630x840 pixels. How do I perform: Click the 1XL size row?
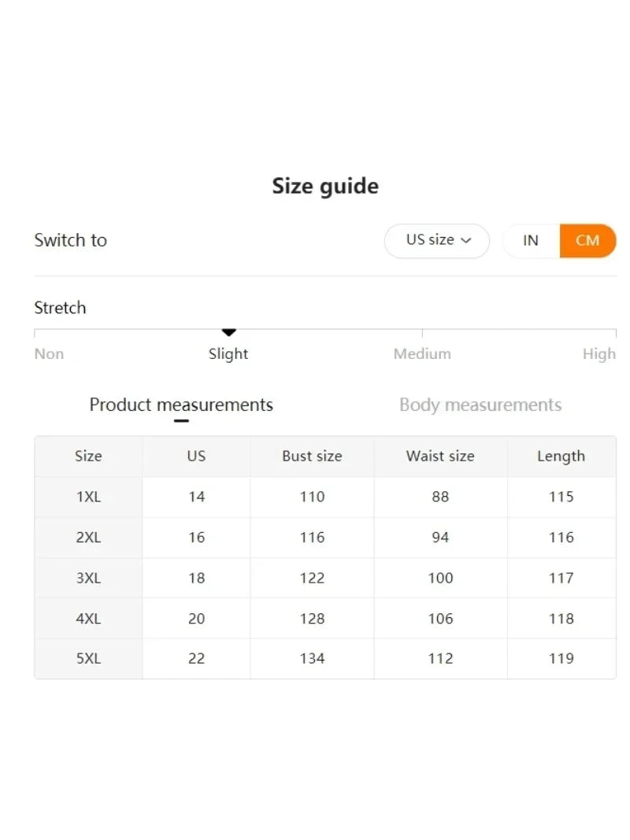88,497
